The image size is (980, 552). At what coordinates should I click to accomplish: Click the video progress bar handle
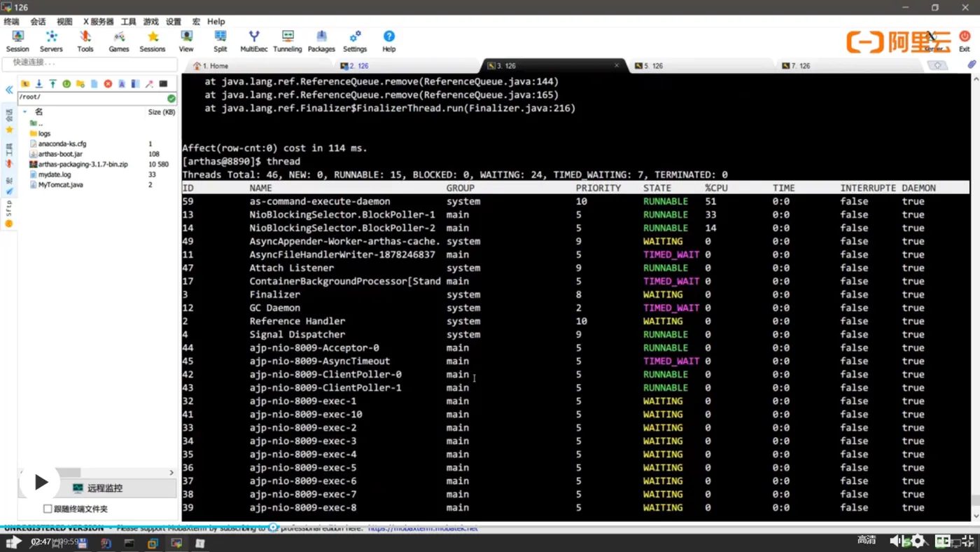click(x=273, y=527)
